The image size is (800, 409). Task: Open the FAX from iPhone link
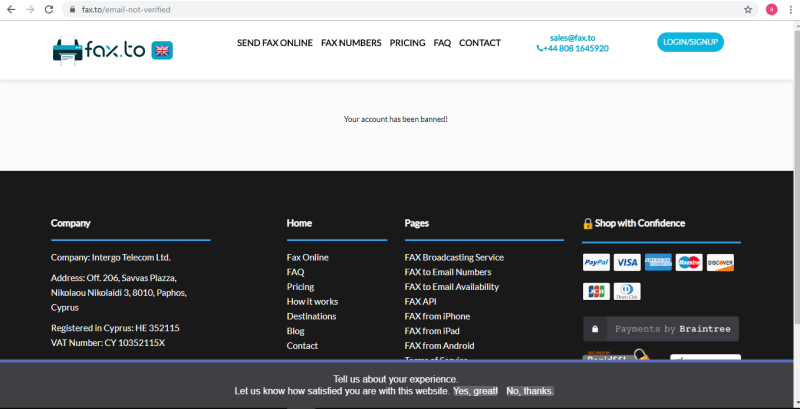point(437,317)
